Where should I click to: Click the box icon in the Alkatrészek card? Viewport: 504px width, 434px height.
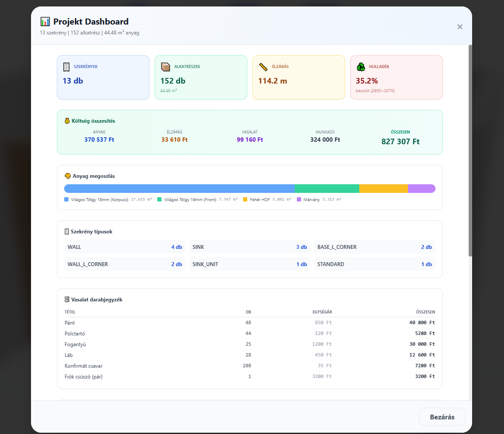tap(165, 67)
